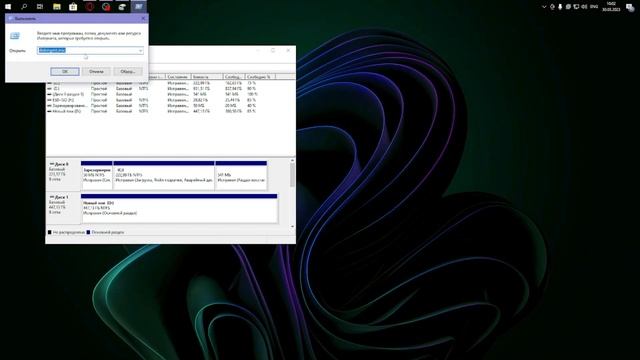Close the Disk Management window
The width and height of the screenshot is (640, 360).
coord(288,51)
